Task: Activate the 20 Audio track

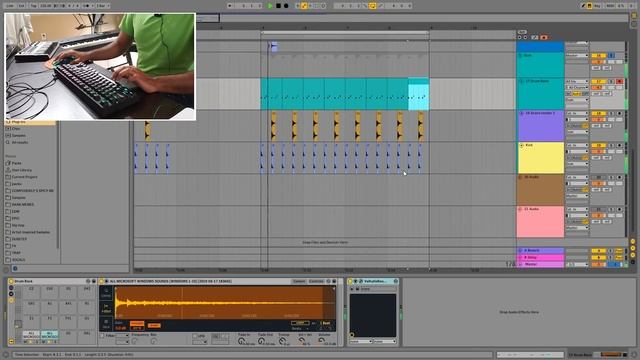Action: tap(598, 178)
